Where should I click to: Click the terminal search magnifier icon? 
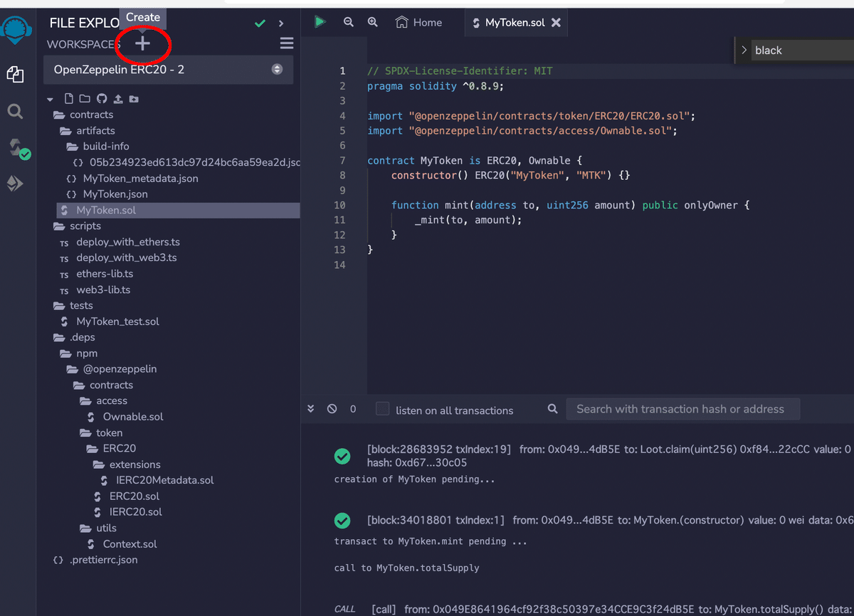click(x=553, y=409)
